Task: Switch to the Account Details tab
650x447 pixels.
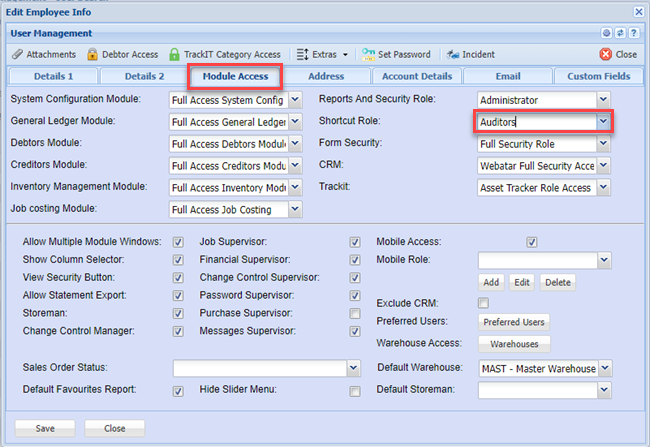Action: tap(415, 76)
